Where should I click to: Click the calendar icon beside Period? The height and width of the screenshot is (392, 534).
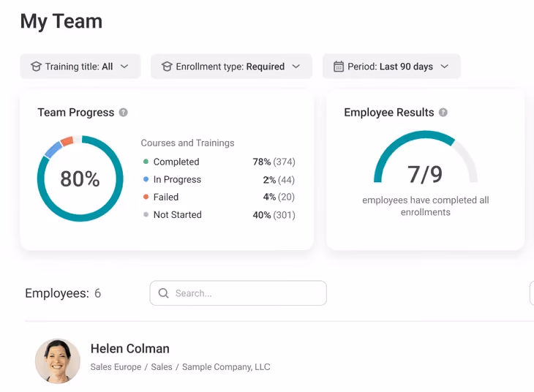coord(339,67)
